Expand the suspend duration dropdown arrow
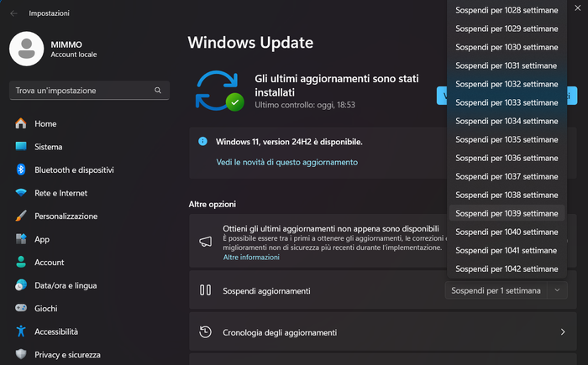The height and width of the screenshot is (365, 588). coord(557,290)
